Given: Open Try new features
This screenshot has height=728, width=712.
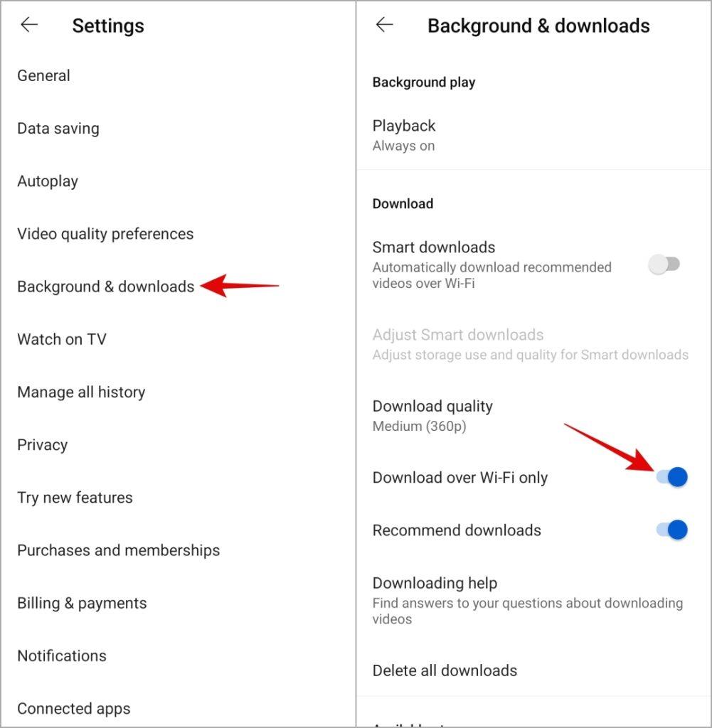Looking at the screenshot, I should (178, 497).
